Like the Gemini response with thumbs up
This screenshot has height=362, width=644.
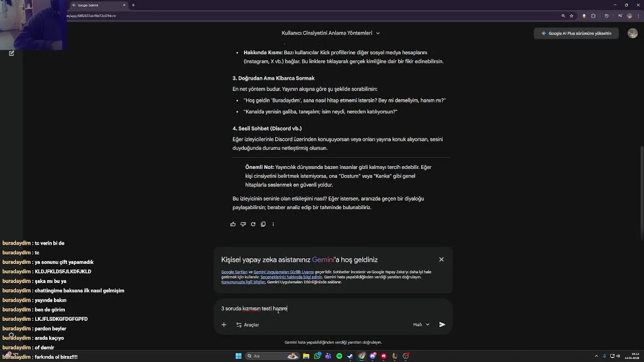(233, 224)
